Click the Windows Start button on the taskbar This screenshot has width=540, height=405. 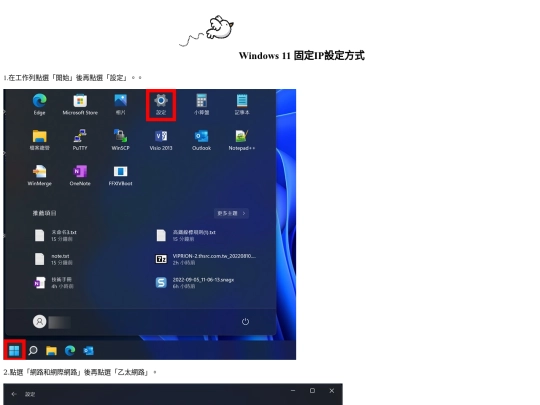pos(14,351)
